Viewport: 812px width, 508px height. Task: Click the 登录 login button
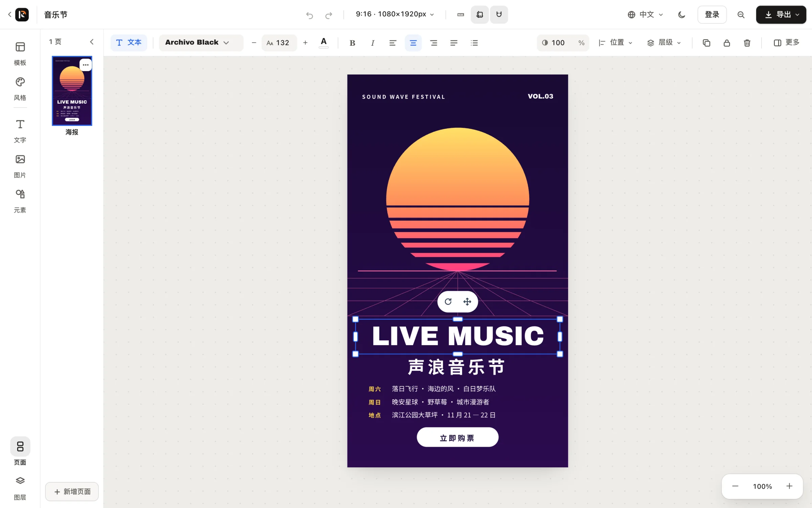click(712, 15)
